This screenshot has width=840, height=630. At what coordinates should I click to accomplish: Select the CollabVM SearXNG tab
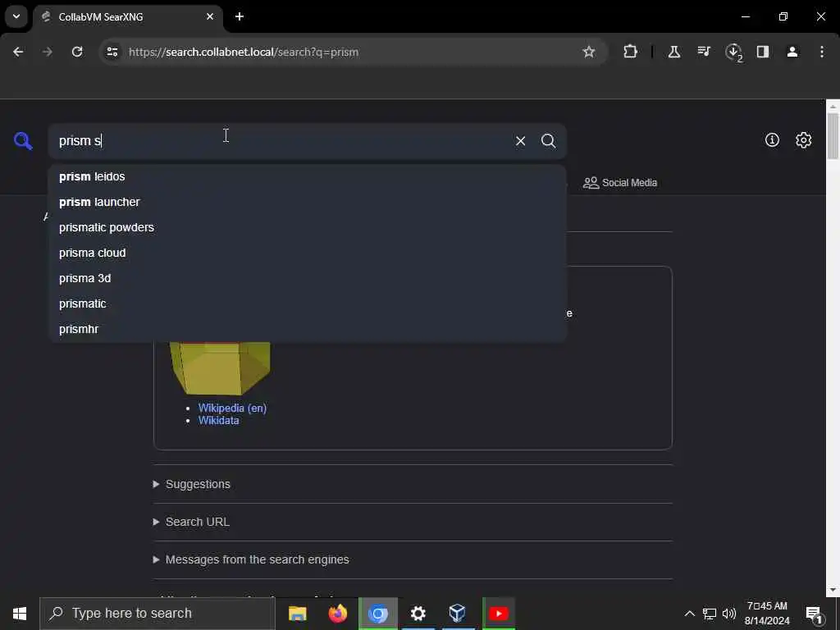[128, 16]
